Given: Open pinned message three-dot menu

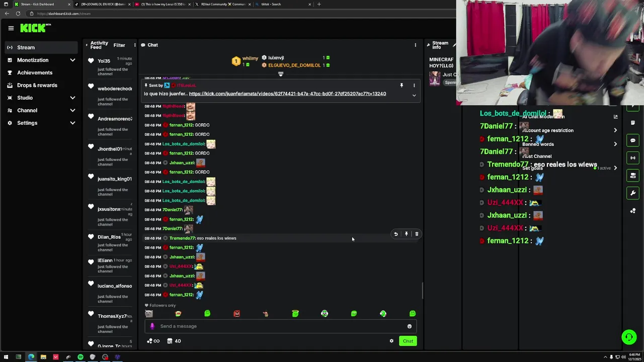Looking at the screenshot, I should [x=414, y=85].
